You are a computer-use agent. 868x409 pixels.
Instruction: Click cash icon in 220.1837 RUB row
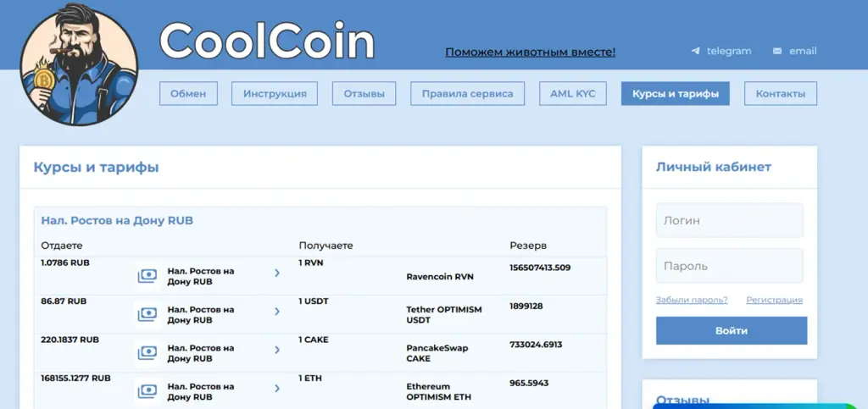click(x=147, y=352)
